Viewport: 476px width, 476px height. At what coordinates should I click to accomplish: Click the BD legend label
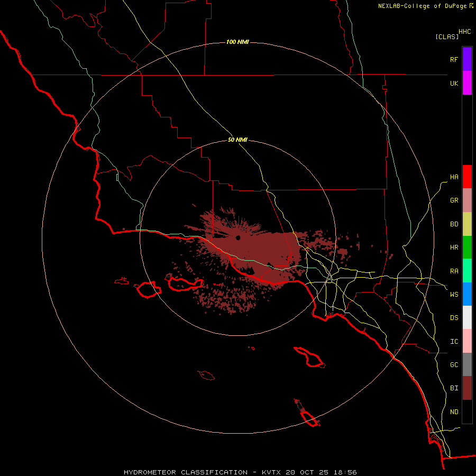tap(454, 224)
